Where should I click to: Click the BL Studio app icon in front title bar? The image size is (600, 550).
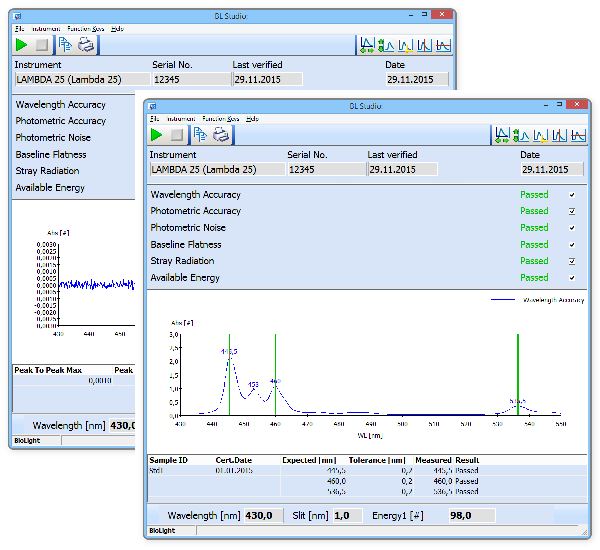tap(153, 106)
